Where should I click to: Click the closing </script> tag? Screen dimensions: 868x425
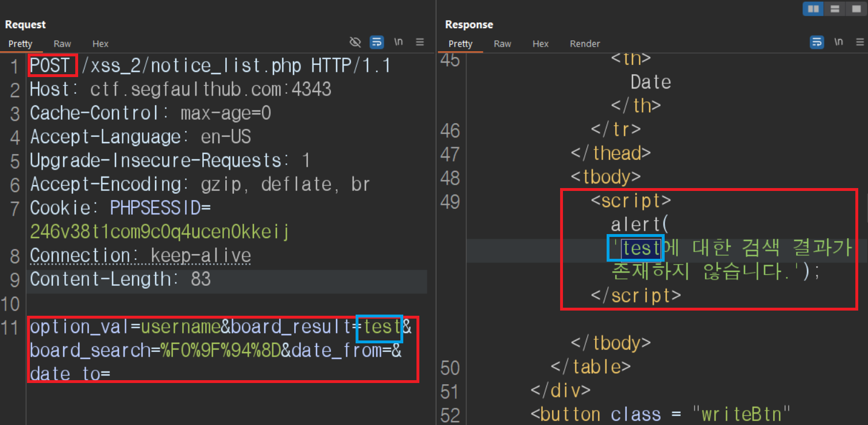(x=636, y=296)
